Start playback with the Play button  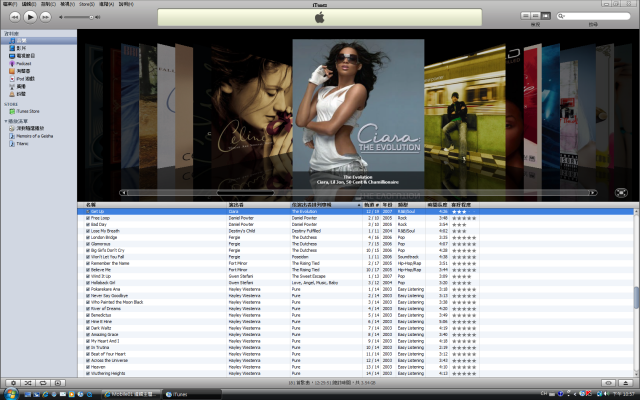click(x=30, y=17)
